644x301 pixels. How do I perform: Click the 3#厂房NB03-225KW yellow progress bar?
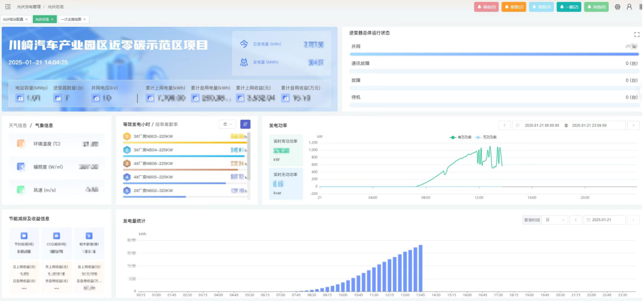[185, 142]
